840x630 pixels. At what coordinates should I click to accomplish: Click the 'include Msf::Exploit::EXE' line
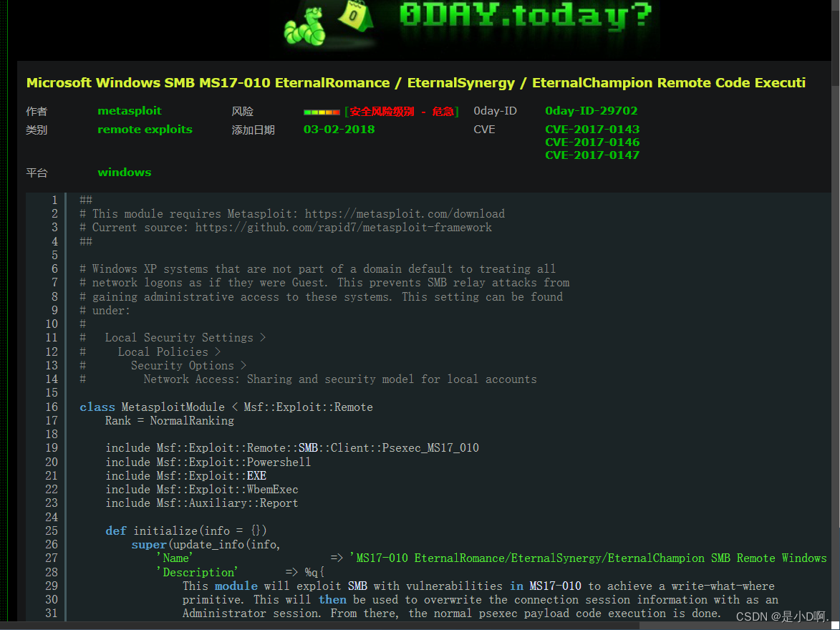click(x=186, y=475)
